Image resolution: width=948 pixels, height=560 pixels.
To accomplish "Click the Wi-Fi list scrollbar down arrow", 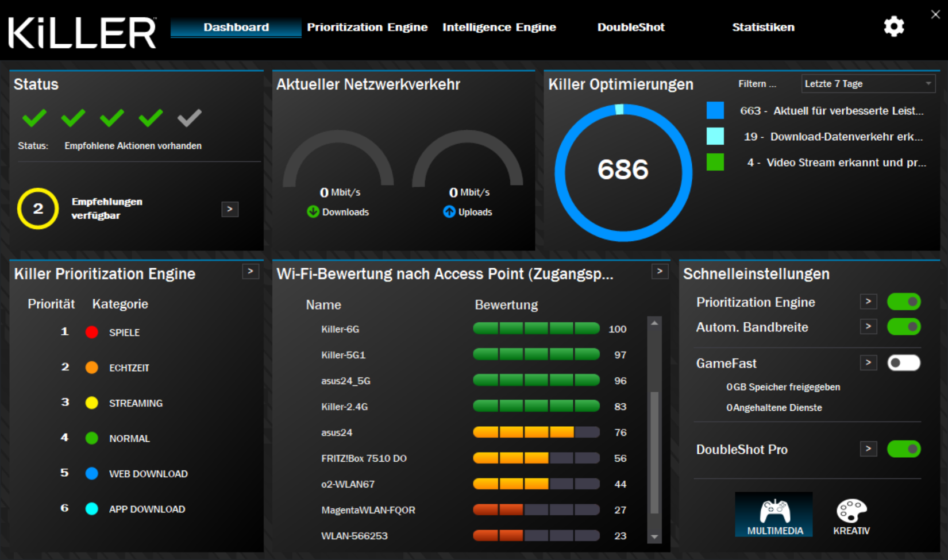I will coord(654,537).
